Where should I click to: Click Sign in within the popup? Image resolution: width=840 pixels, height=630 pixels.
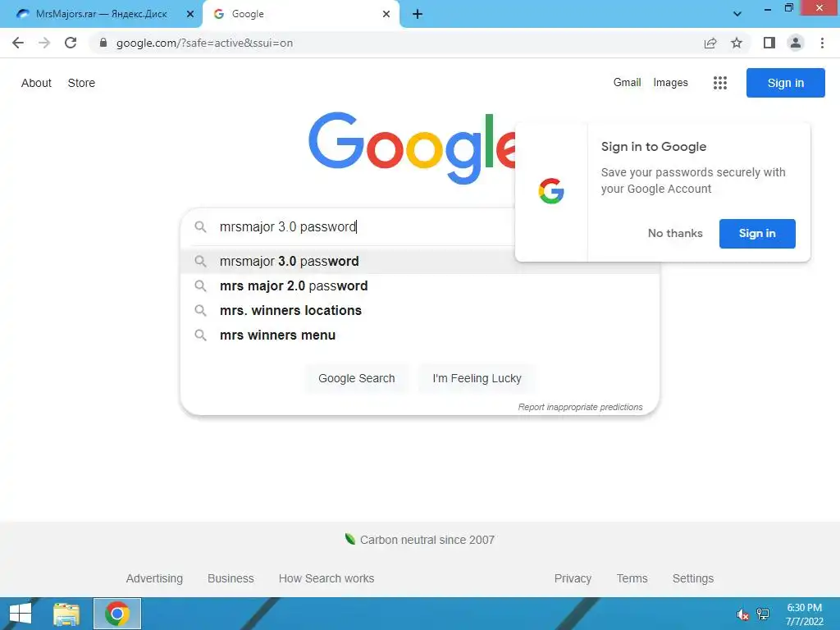click(757, 234)
